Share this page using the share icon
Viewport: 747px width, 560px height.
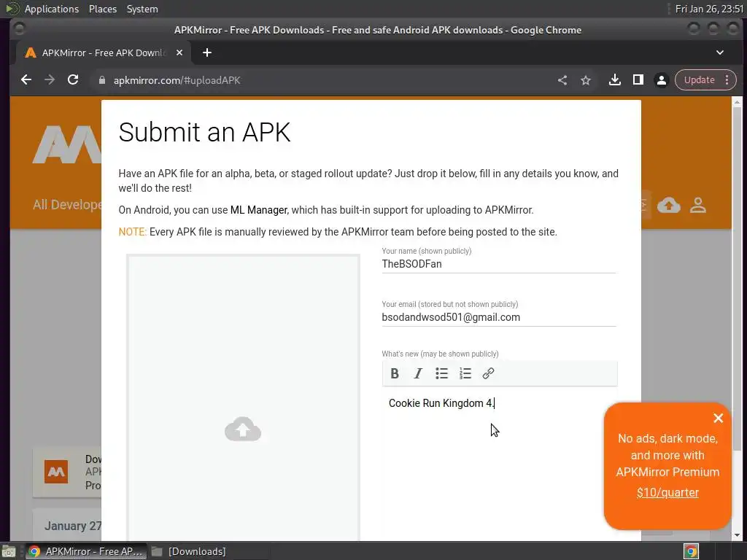pyautogui.click(x=562, y=80)
